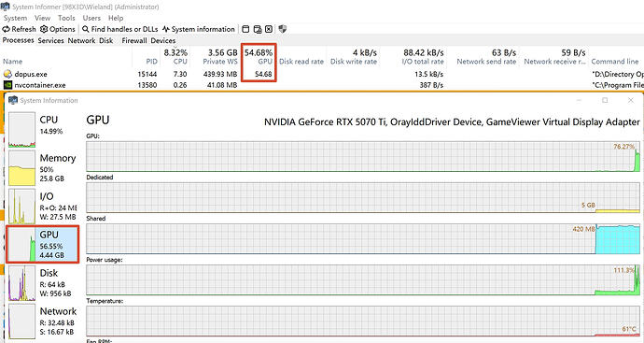Switch to the Processes tab
Screen dimensions: 644x343
18,40
